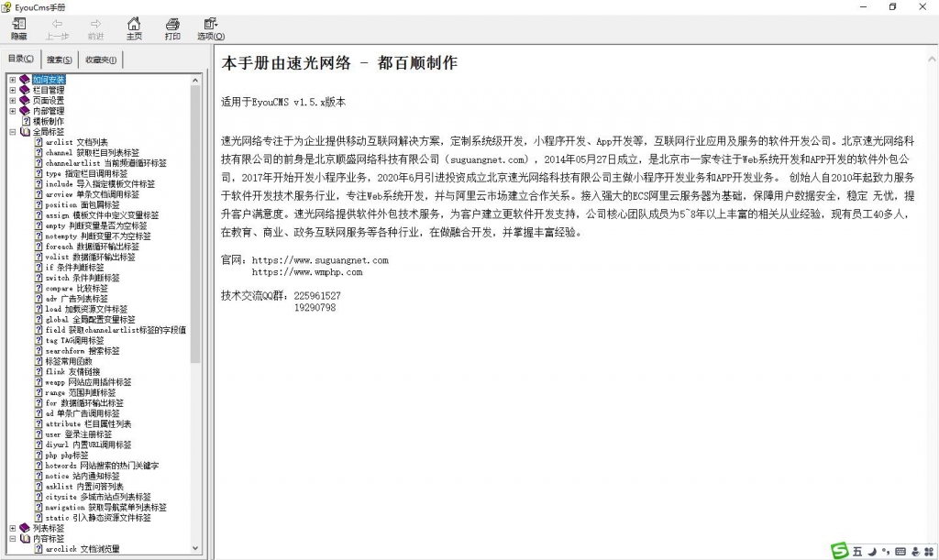This screenshot has height=560, width=939.
Task: Click the Sogou S input method logo
Action: [840, 551]
